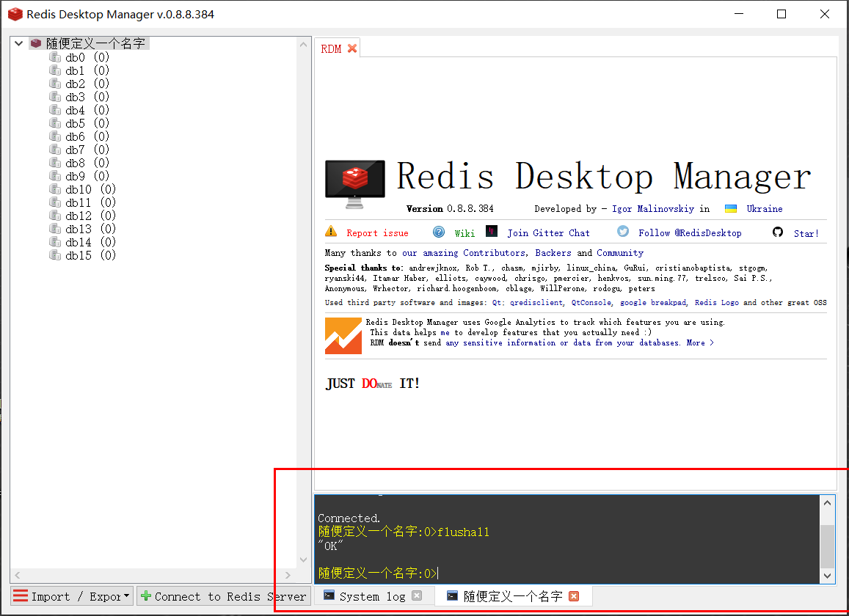849x616 pixels.
Task: Switch to the RDM tab
Action: [x=332, y=48]
